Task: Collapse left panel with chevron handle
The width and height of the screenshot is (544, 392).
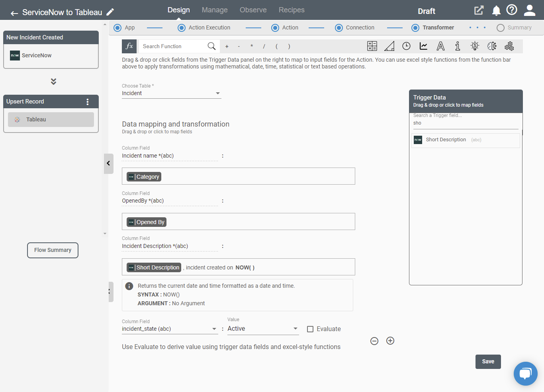Action: [x=108, y=164]
